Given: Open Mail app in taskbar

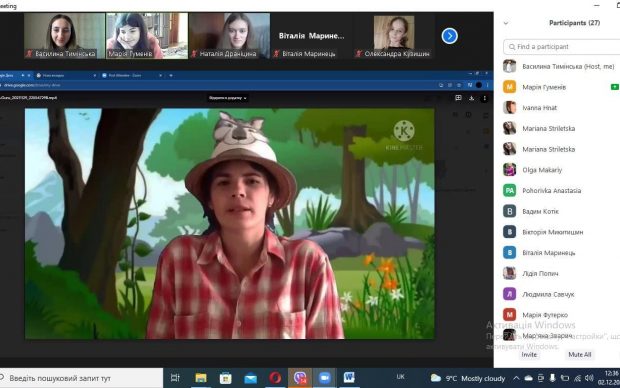Looking at the screenshot, I should point(250,379).
